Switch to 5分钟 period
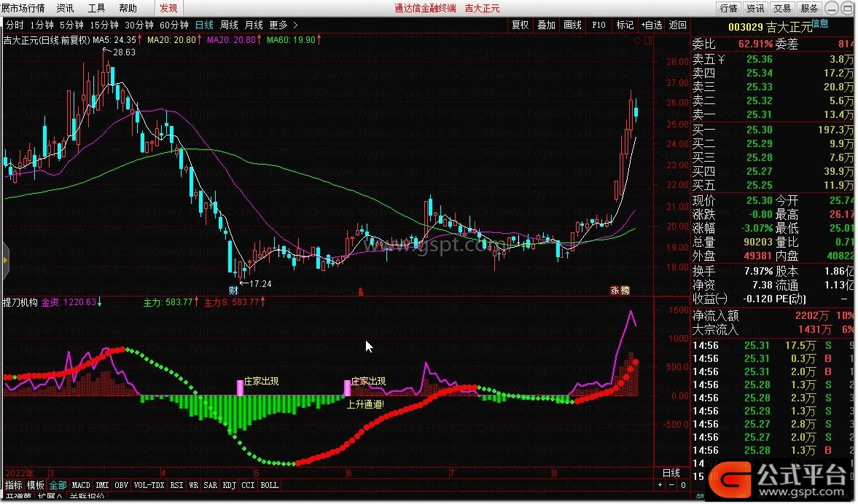This screenshot has width=858, height=504. (71, 25)
